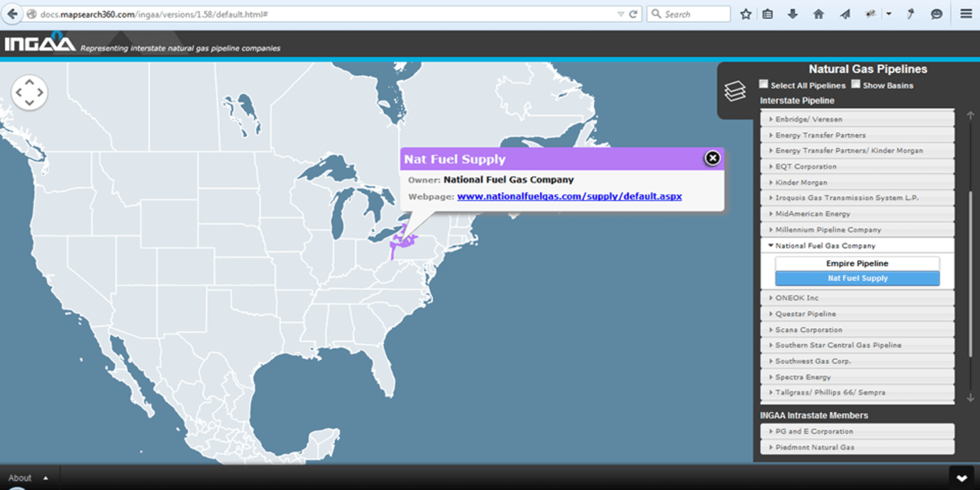The width and height of the screenshot is (980, 490).
Task: Expand Energy Transfer Partners group
Action: pyautogui.click(x=857, y=135)
